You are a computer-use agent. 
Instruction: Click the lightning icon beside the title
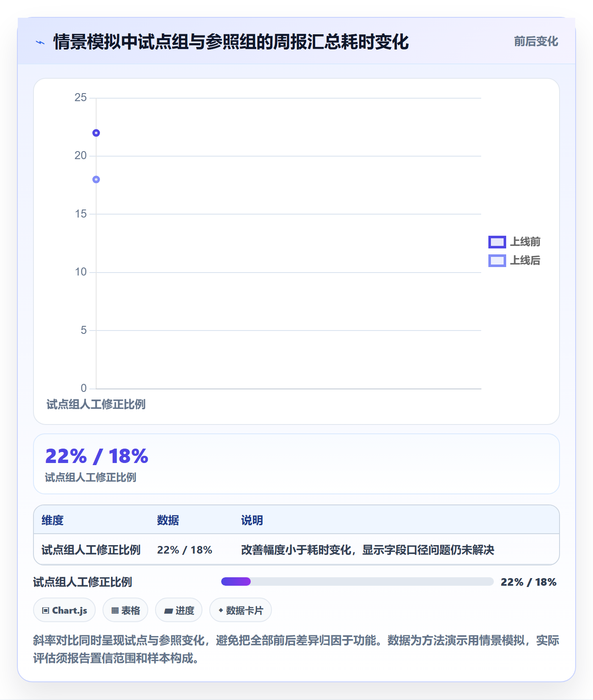click(40, 42)
